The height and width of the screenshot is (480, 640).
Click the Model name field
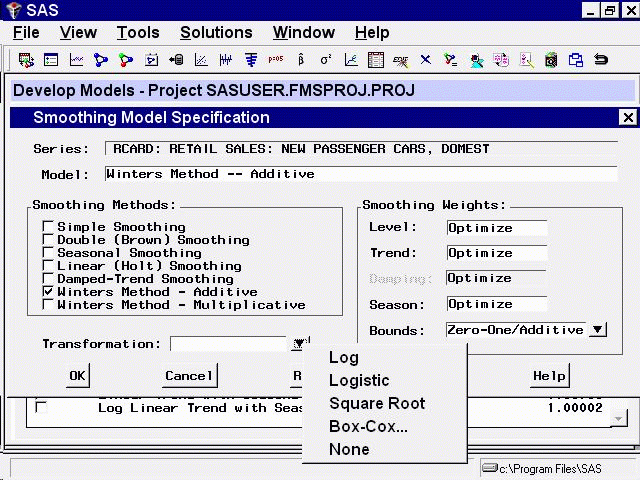coord(361,174)
